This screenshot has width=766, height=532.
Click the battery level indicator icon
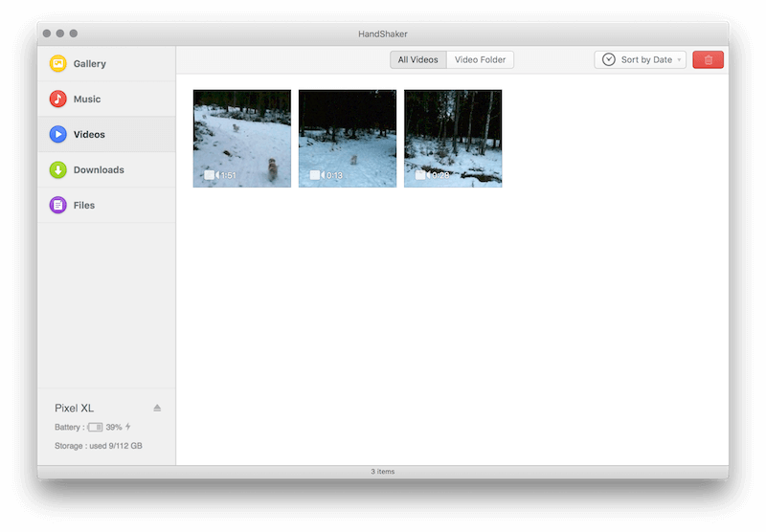point(95,427)
